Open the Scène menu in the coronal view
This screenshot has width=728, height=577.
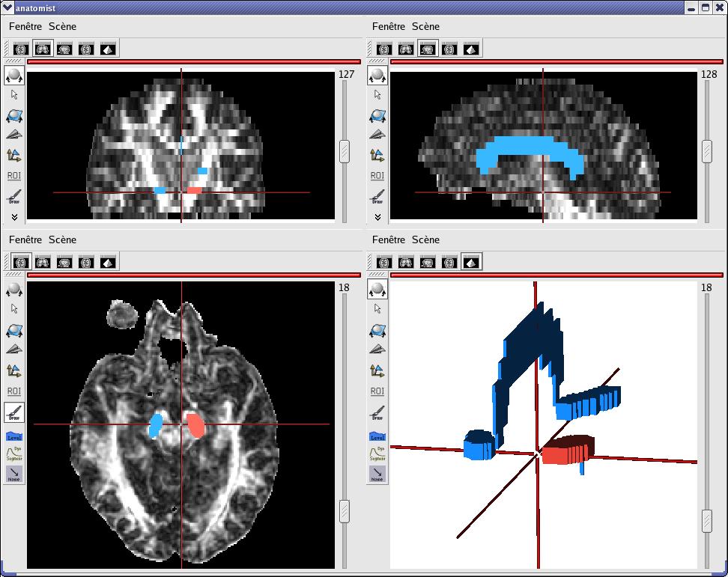point(62,26)
